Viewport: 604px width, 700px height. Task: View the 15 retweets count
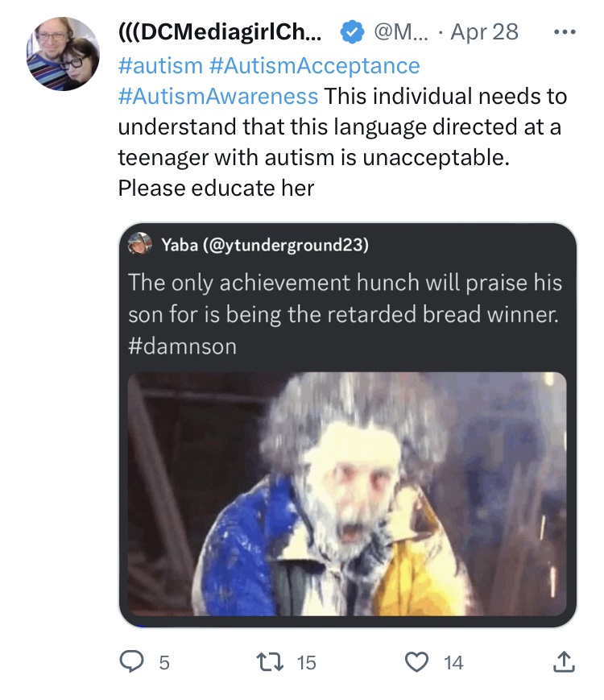306,662
